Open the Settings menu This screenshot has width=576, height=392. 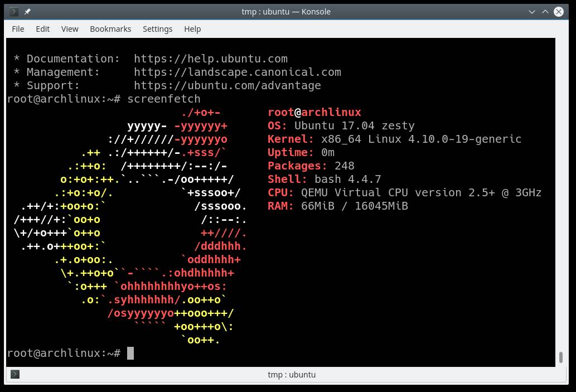158,29
